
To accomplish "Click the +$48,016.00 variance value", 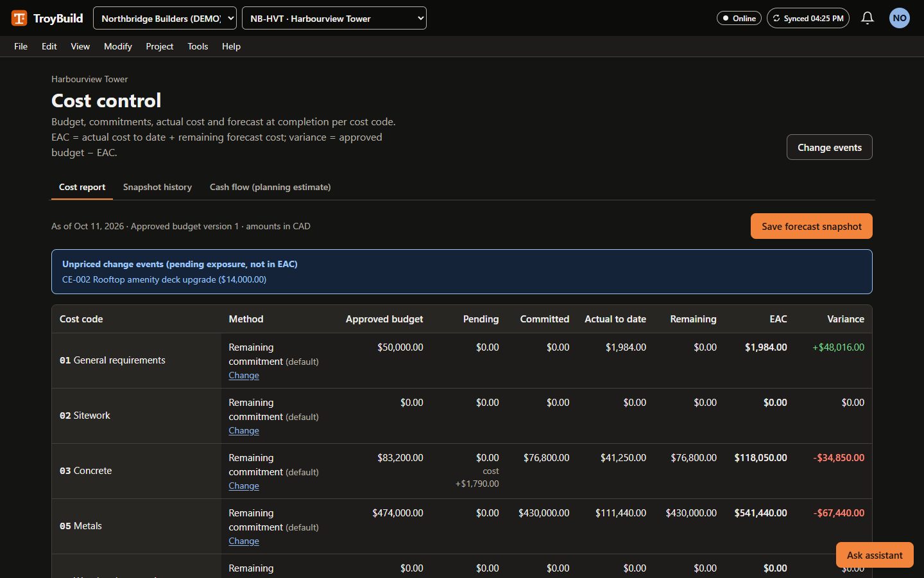I will (838, 347).
